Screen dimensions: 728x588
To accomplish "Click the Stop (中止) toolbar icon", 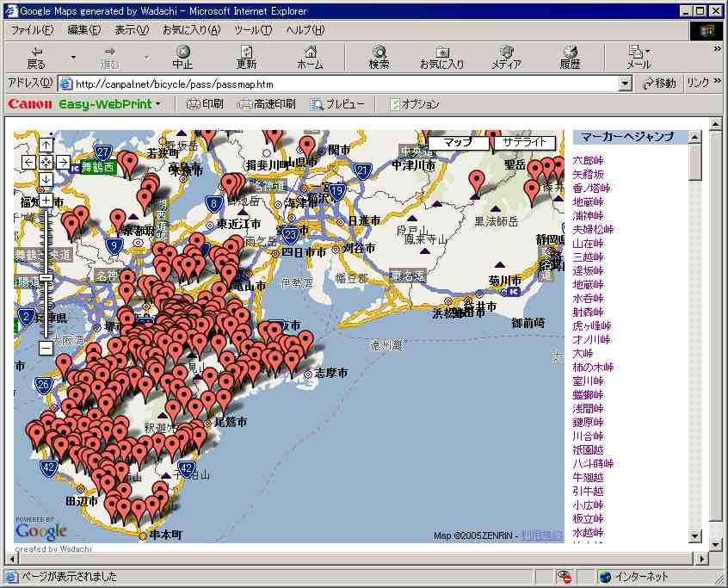I will point(182,57).
